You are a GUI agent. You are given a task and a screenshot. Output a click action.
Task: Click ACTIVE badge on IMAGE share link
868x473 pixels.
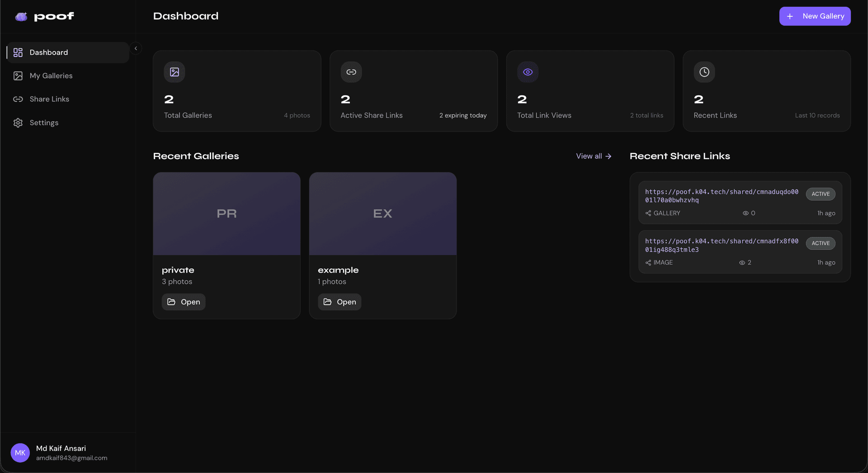(x=821, y=243)
